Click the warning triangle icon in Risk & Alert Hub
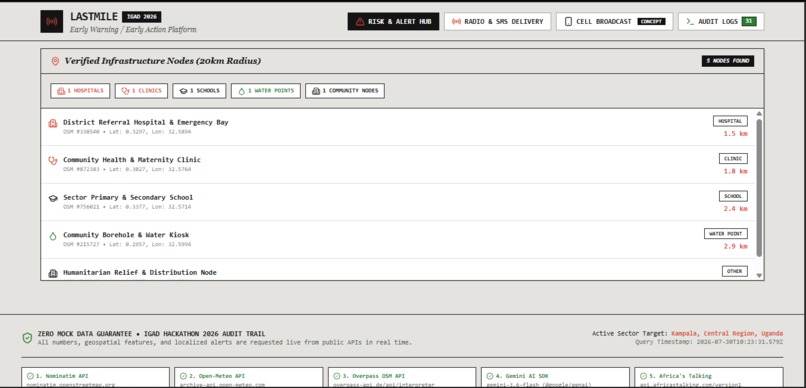806x388 pixels. 360,22
